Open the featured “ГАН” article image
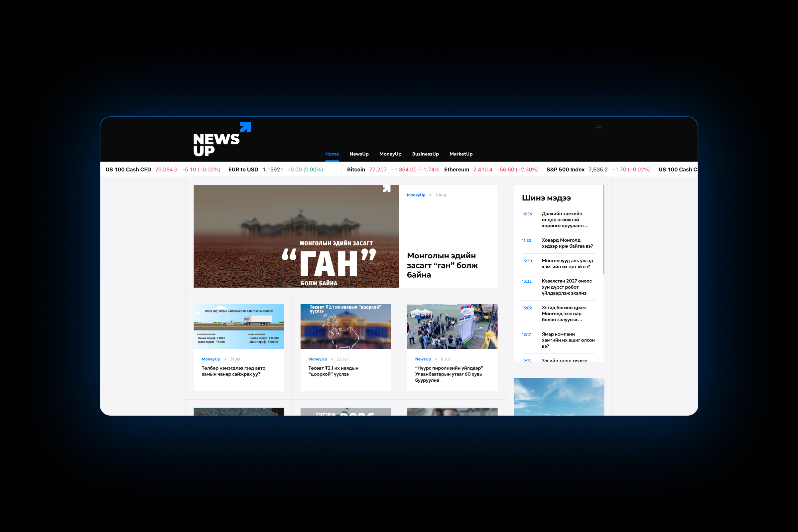Screen dimensions: 798x532 click(x=296, y=236)
